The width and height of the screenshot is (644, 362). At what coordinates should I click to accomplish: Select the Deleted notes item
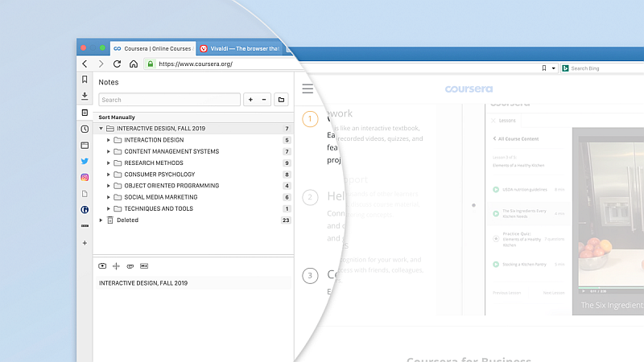pyautogui.click(x=193, y=220)
